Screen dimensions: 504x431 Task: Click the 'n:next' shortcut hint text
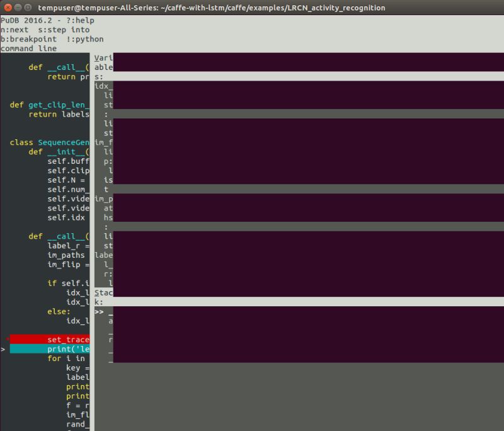tap(14, 30)
